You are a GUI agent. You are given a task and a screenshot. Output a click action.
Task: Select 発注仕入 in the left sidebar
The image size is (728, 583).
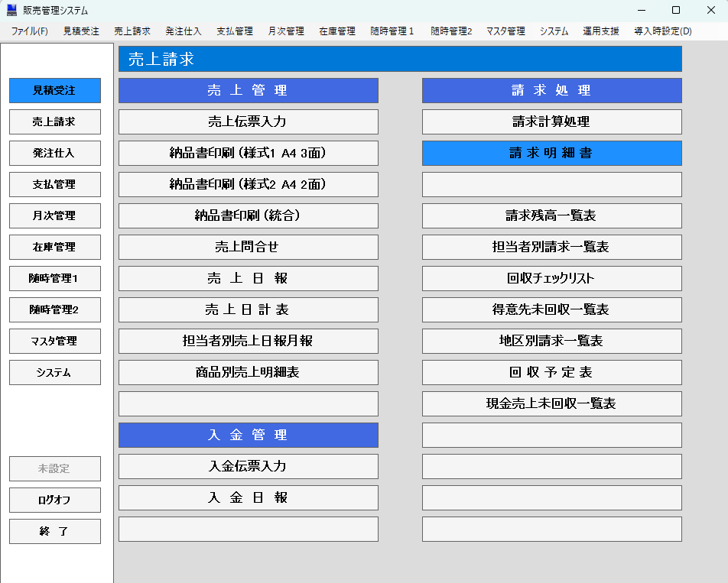pos(55,153)
